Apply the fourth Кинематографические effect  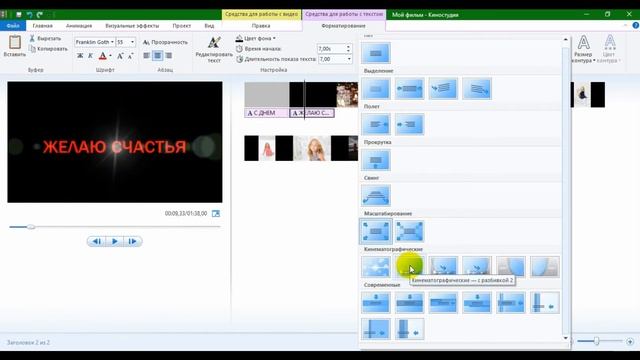477,267
